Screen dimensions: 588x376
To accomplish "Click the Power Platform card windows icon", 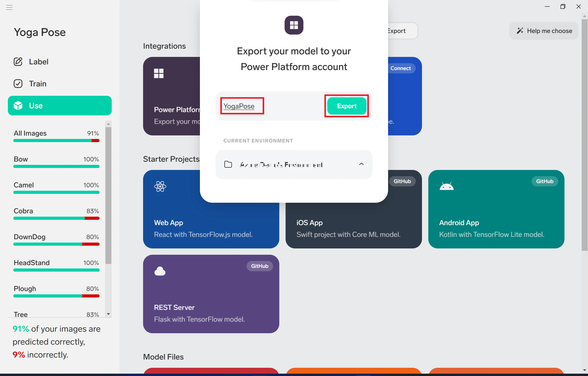I will tap(159, 73).
